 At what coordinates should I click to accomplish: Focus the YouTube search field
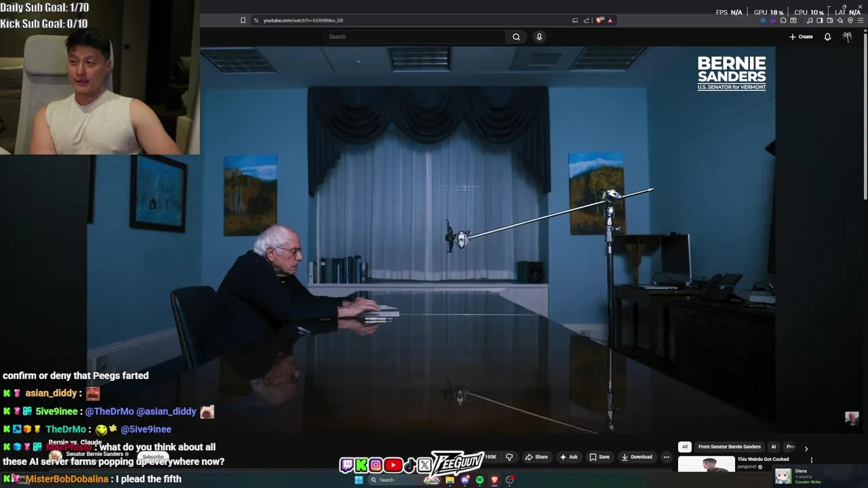click(414, 37)
